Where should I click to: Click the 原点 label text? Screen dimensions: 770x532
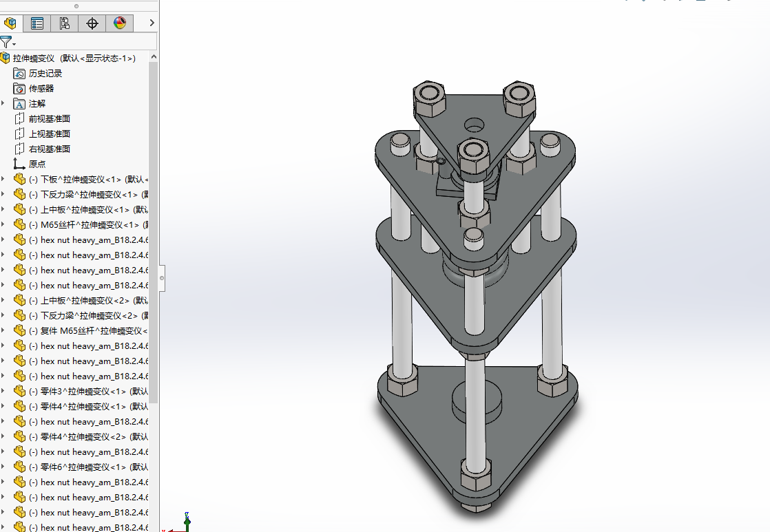pyautogui.click(x=37, y=164)
